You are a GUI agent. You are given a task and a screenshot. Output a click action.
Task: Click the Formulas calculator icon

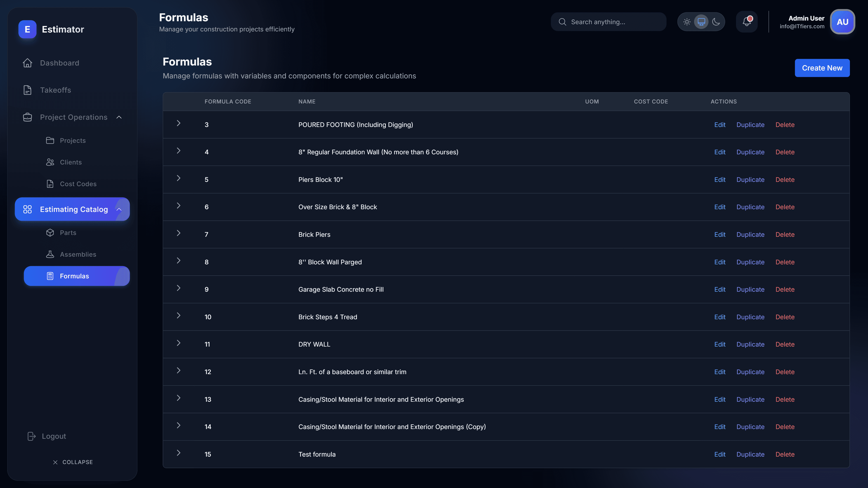tap(50, 276)
